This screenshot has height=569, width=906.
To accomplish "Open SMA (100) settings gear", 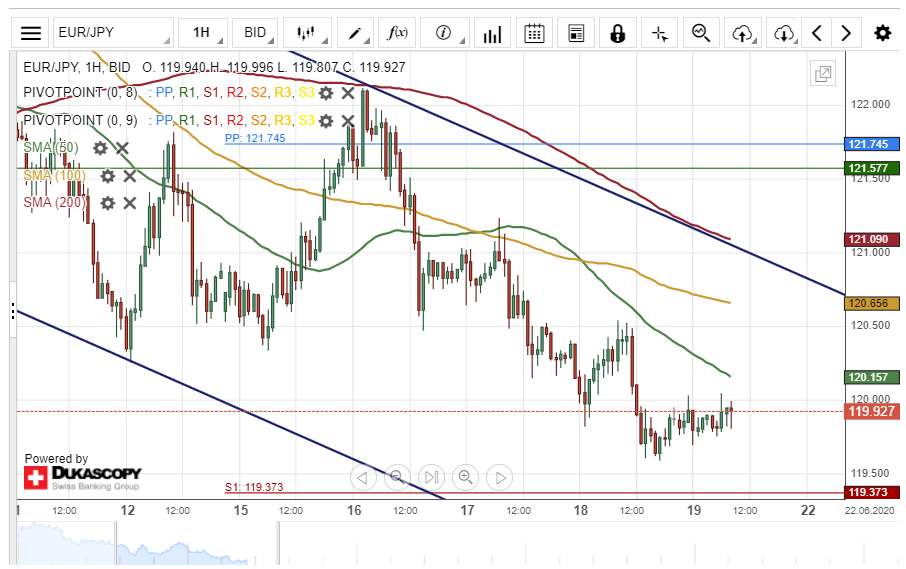I will point(107,176).
